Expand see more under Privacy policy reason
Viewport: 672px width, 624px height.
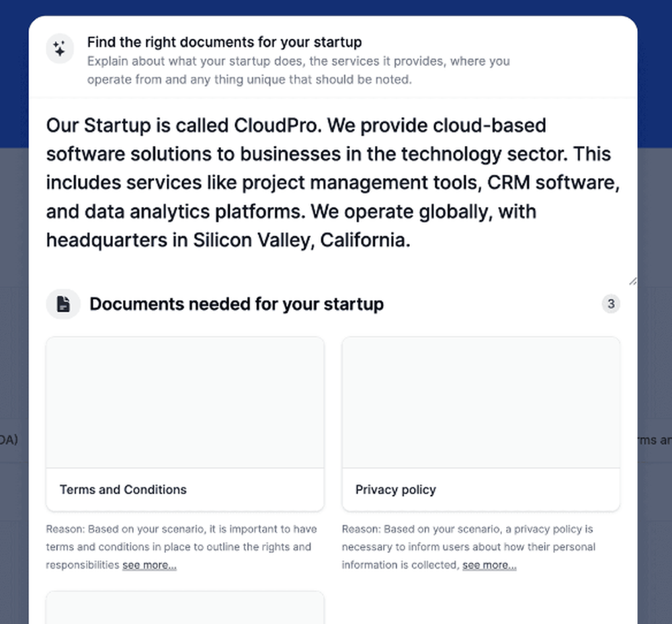coord(489,565)
